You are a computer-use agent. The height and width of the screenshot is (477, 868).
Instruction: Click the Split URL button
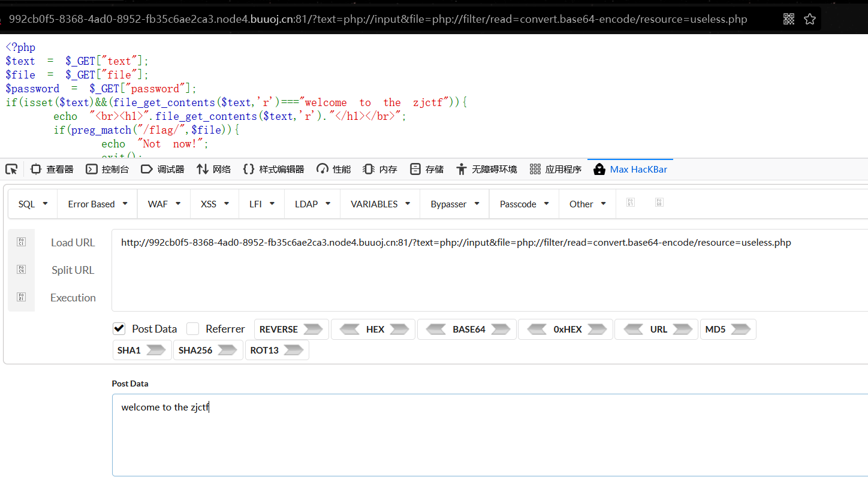tap(73, 270)
